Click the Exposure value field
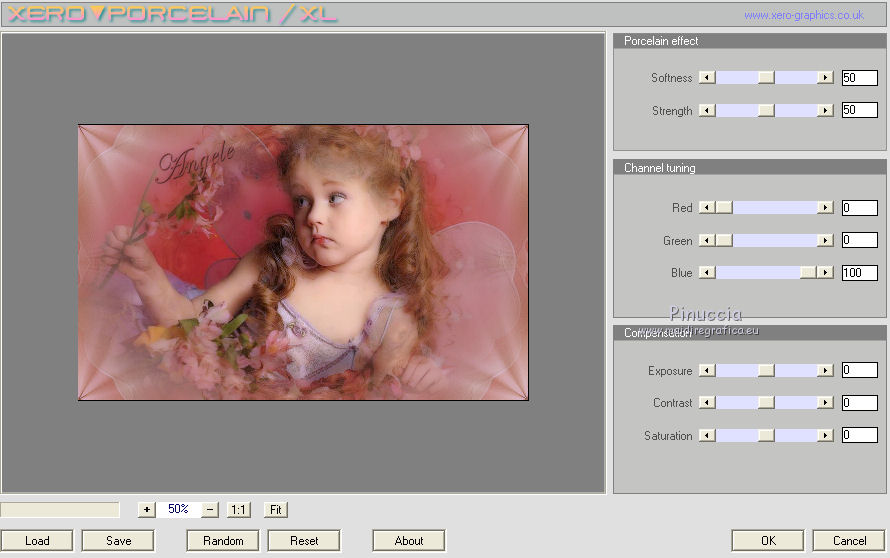This screenshot has height=558, width=890. pos(859,370)
